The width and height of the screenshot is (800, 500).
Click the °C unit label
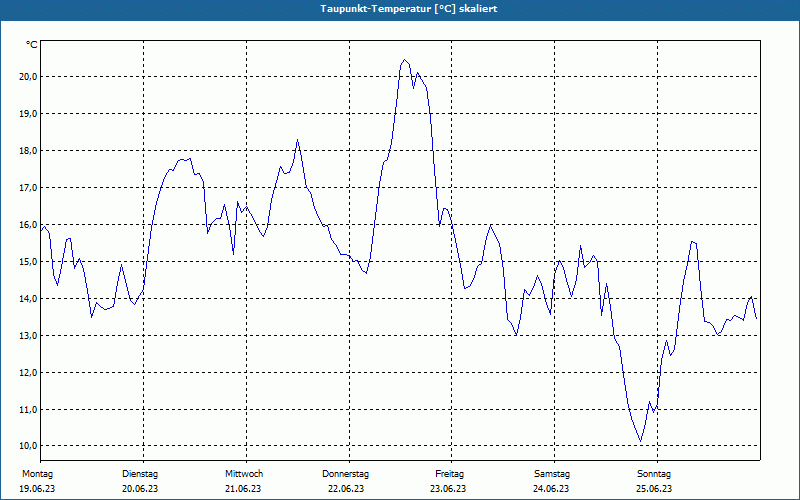(32, 45)
